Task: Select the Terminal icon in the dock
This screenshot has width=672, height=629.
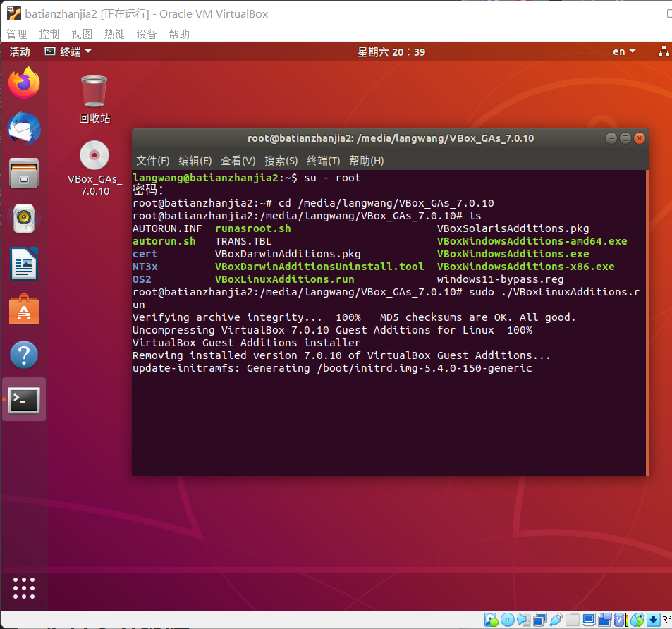Action: [24, 400]
